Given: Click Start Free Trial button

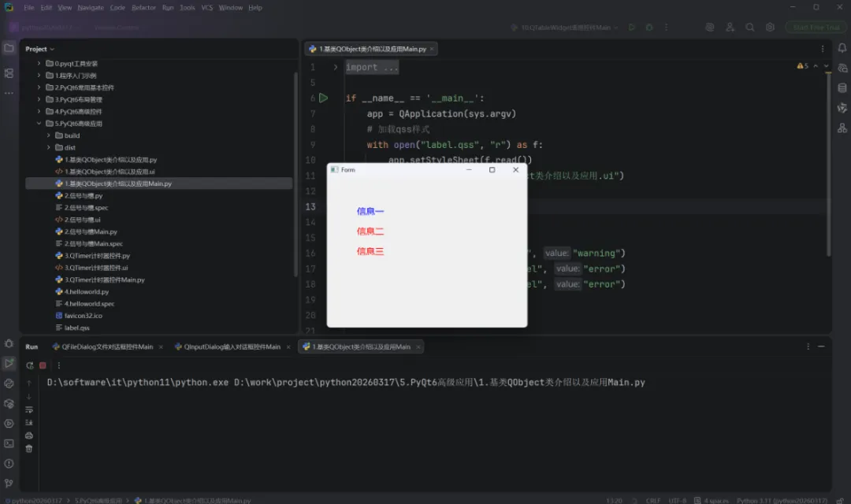Looking at the screenshot, I should point(816,27).
